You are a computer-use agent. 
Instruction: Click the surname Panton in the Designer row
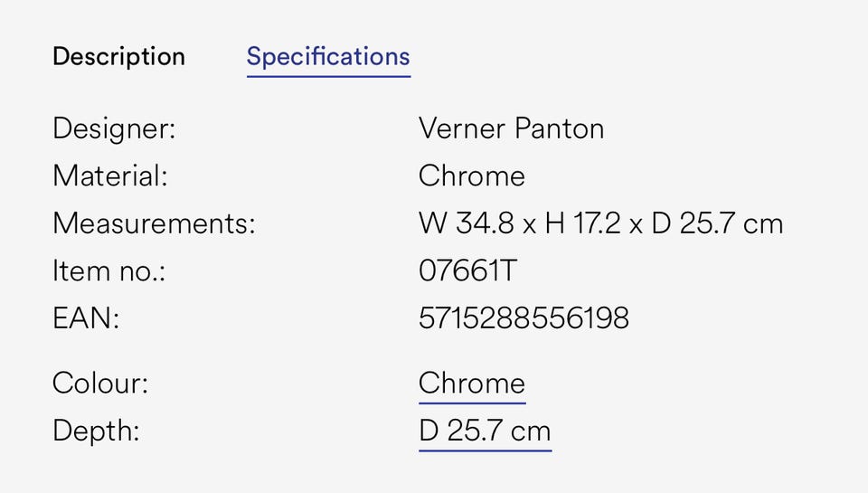(559, 128)
